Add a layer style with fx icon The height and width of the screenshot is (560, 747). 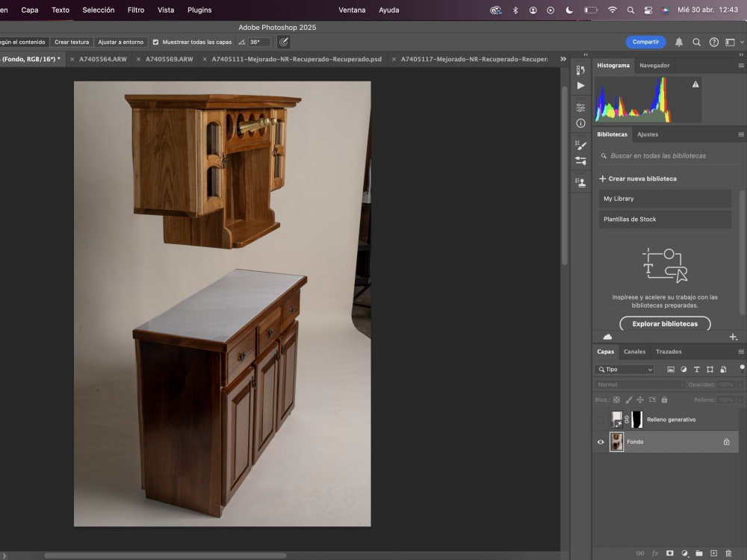point(655,553)
